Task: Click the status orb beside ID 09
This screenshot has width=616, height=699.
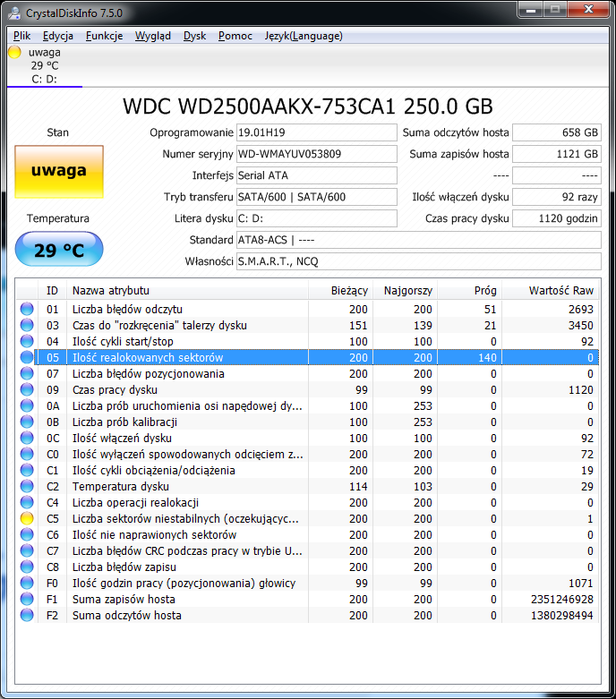Action: [x=27, y=389]
